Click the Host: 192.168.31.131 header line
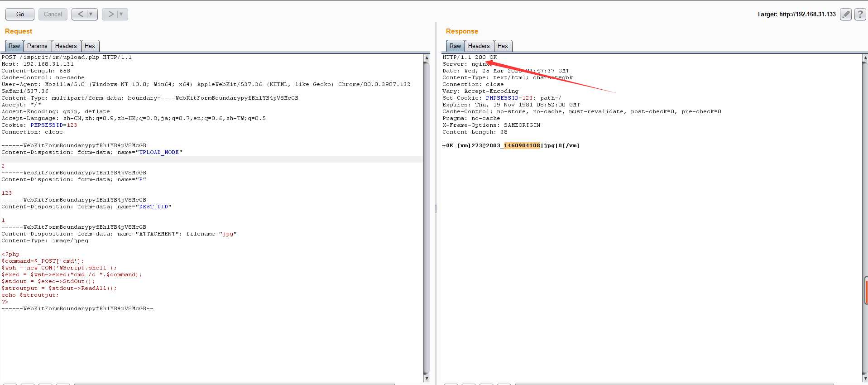Screen dimensions: 868x385 coord(38,64)
